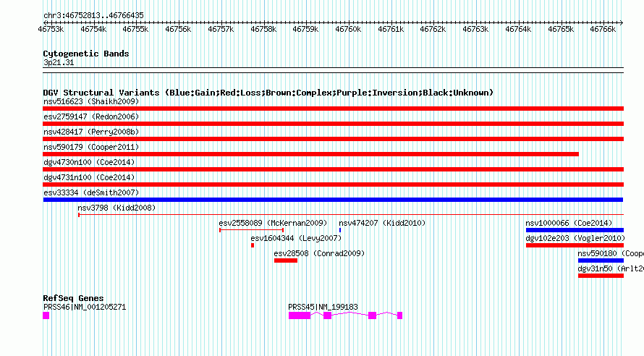Click the red bar under dgv4730n100

pyautogui.click(x=333, y=169)
